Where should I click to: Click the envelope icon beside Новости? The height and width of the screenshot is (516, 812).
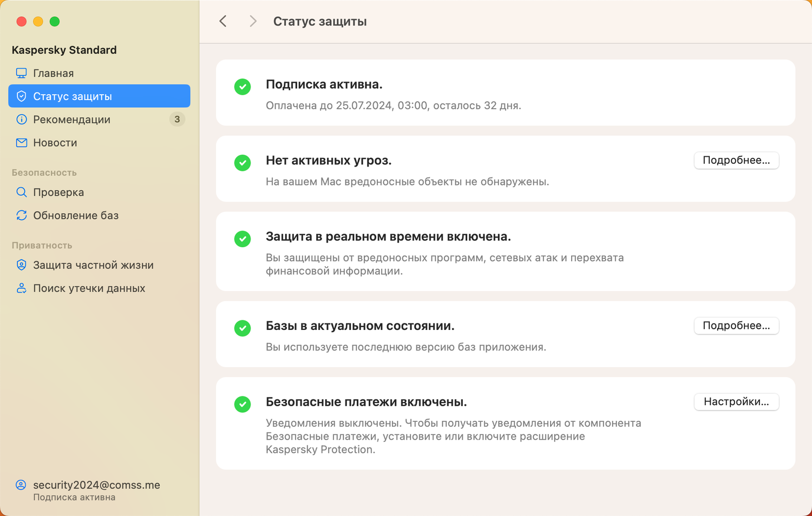pos(22,143)
